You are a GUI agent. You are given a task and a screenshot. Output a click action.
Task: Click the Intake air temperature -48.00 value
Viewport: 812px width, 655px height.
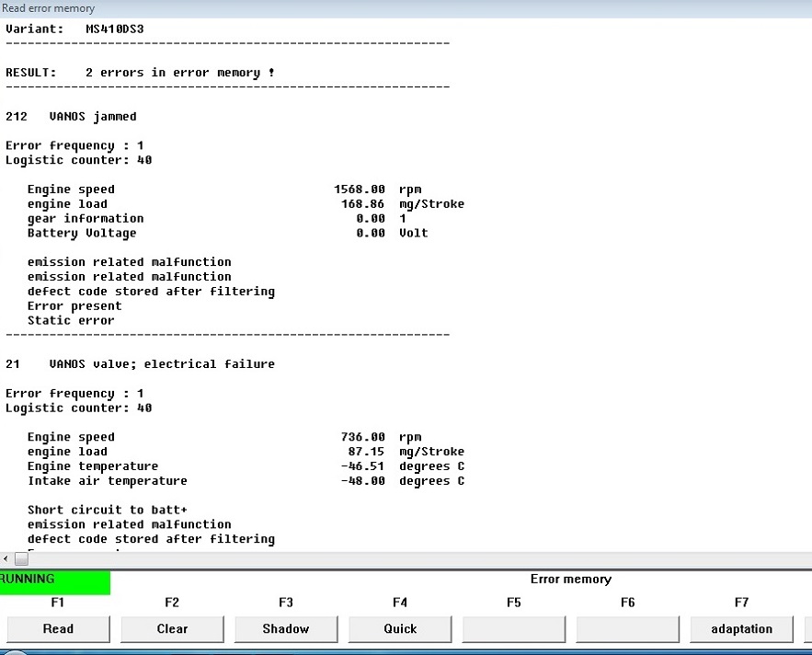[x=362, y=481]
